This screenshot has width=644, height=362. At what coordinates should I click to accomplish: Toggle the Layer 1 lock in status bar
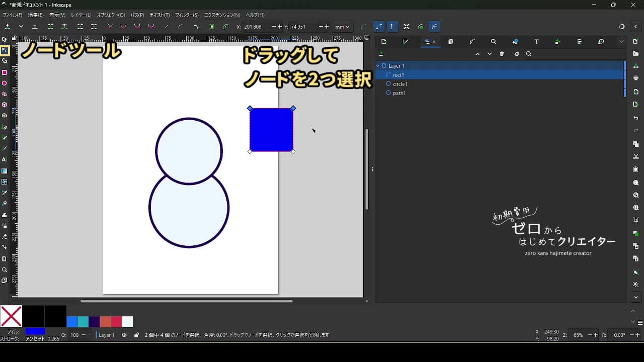tap(136, 335)
